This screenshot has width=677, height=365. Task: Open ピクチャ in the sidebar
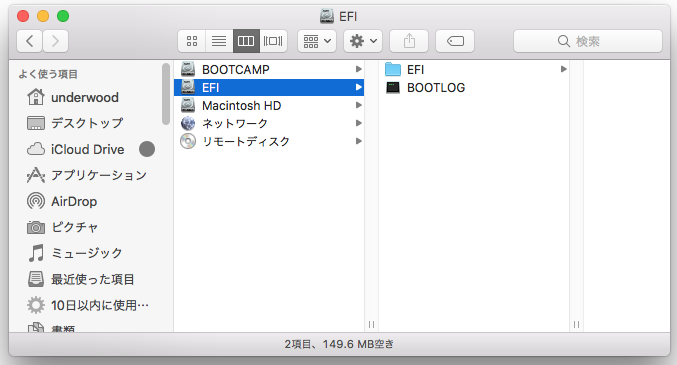62,227
